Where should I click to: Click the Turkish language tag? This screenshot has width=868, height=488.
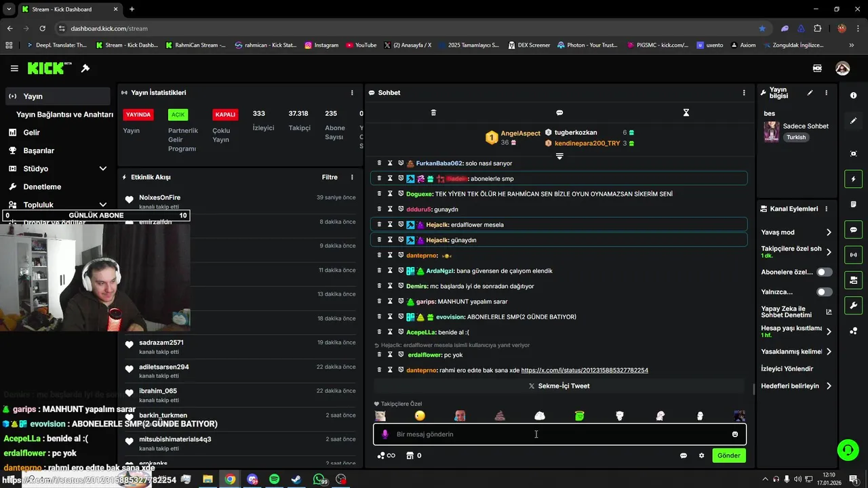pos(796,138)
